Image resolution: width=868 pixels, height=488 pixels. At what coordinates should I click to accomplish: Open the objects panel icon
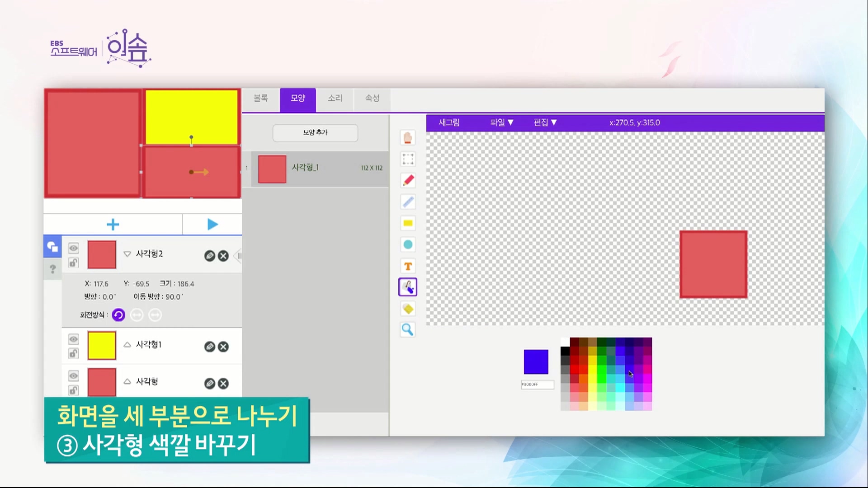click(x=52, y=247)
